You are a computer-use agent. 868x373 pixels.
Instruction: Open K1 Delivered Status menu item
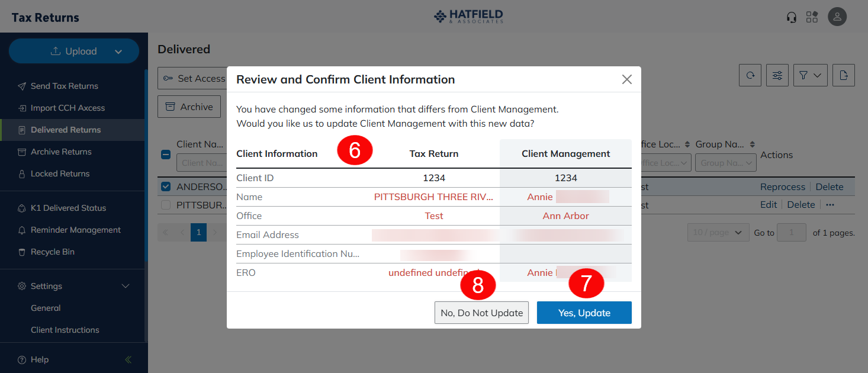point(68,208)
